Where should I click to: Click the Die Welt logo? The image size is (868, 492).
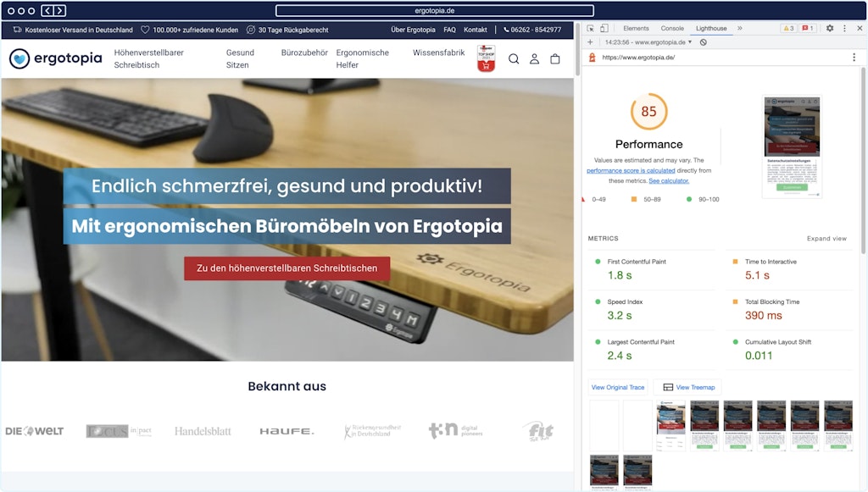tap(34, 431)
